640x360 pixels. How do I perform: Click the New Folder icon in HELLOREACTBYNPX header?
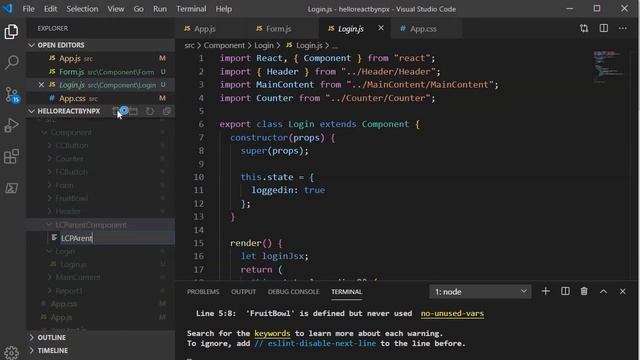(133, 111)
